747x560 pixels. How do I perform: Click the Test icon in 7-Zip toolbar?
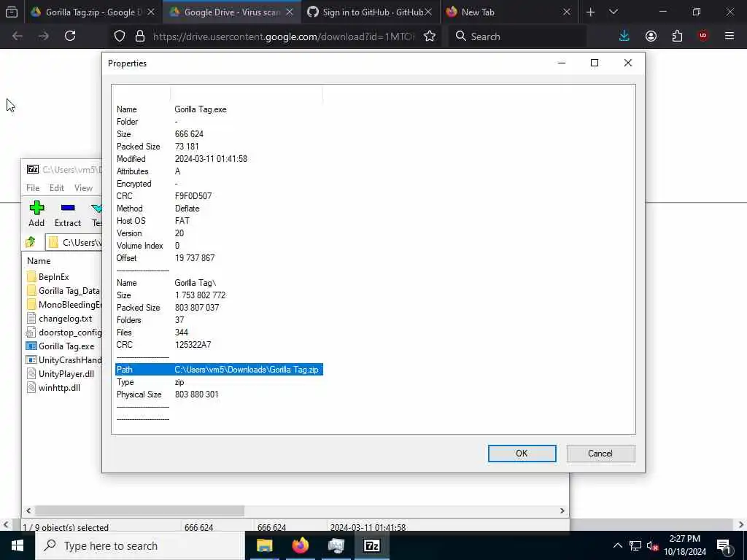click(97, 214)
